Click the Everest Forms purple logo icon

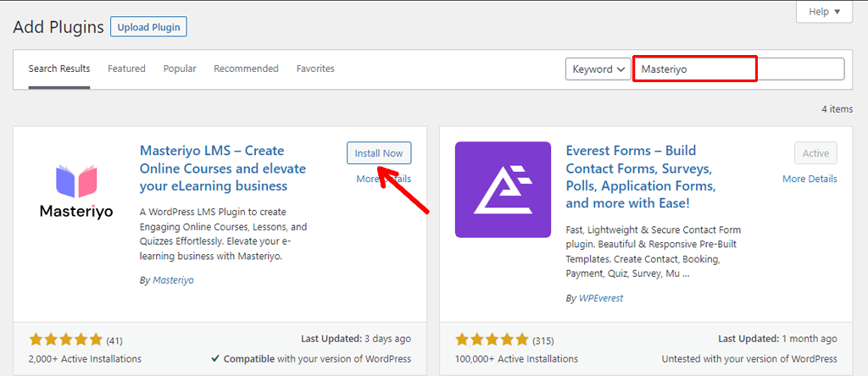pos(503,189)
